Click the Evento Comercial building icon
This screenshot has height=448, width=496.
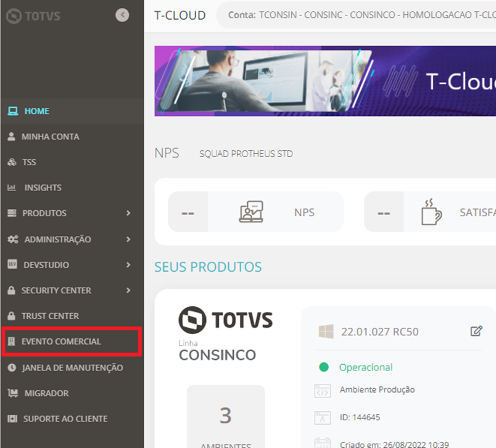[11, 341]
